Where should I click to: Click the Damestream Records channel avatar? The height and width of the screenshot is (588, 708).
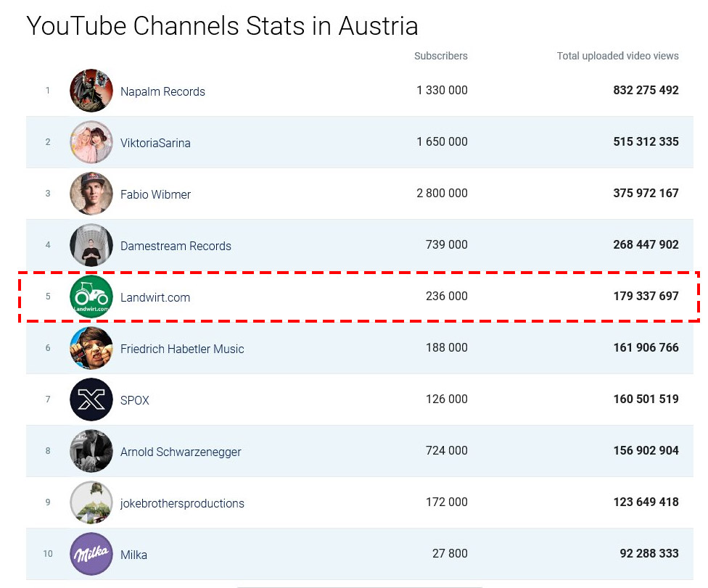tap(91, 244)
